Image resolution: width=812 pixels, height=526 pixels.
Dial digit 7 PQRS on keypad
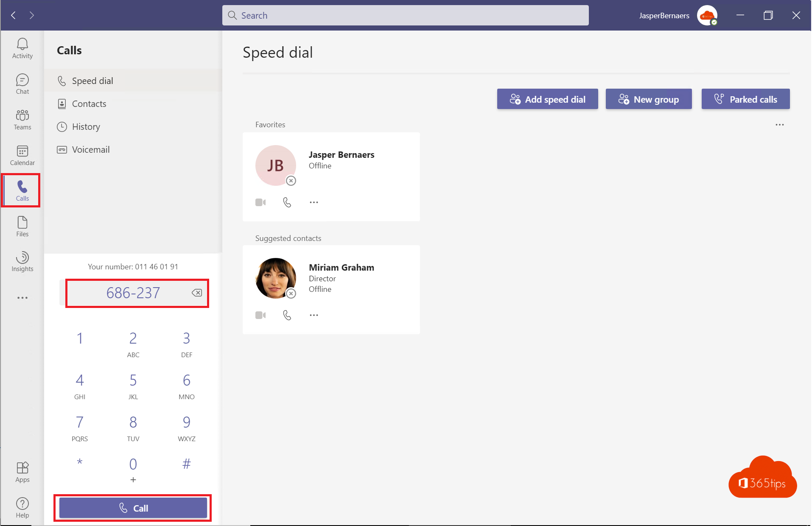point(80,428)
